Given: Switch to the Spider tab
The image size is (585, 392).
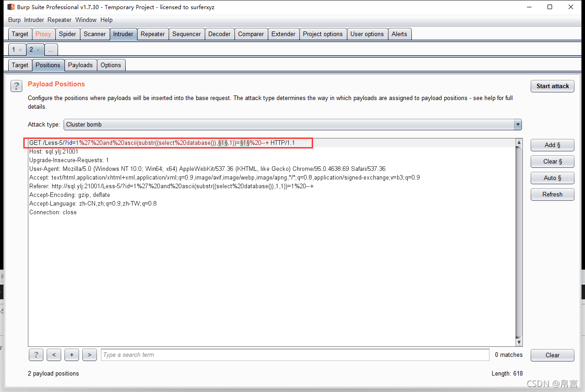Looking at the screenshot, I should pos(68,34).
